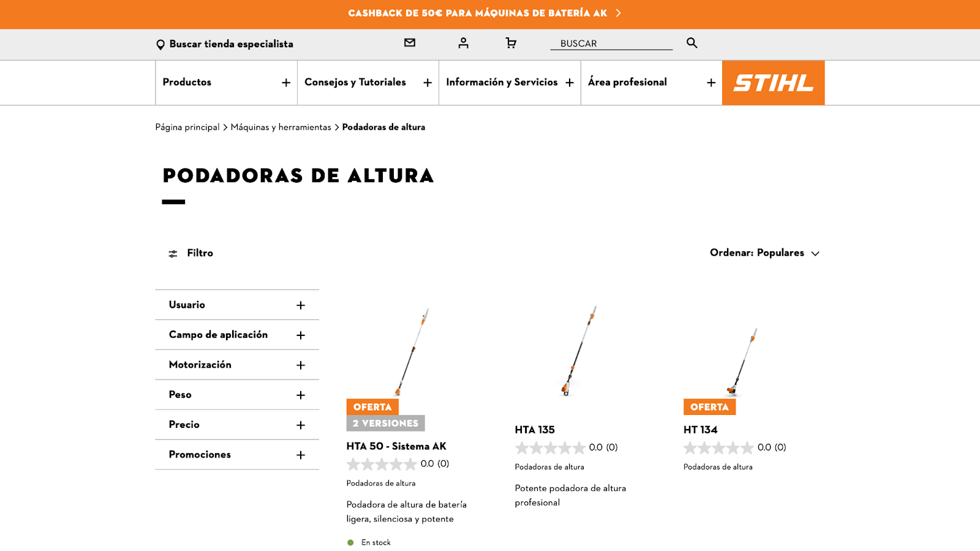Click plus icon next to Productos

click(x=286, y=83)
